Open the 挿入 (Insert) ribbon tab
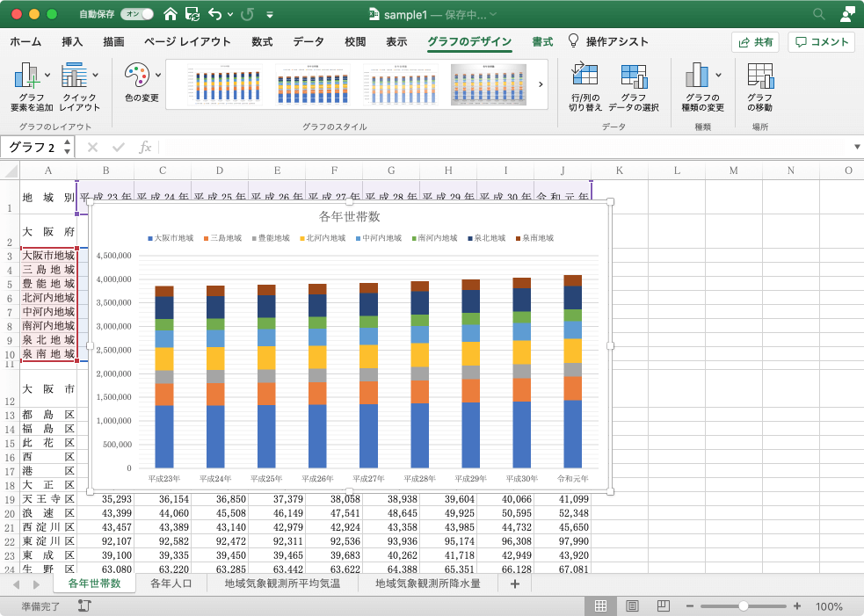Image resolution: width=864 pixels, height=616 pixels. (72, 41)
